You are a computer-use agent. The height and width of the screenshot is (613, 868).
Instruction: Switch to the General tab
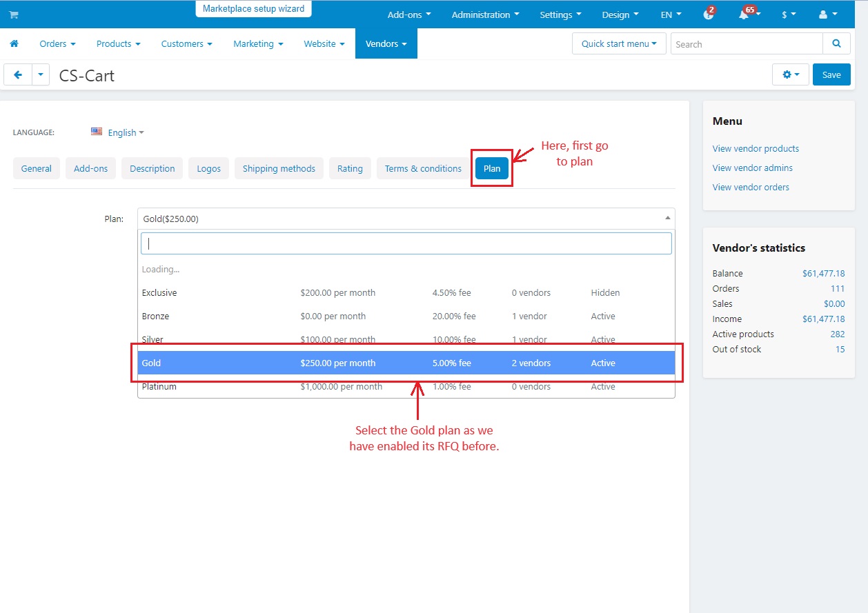pos(37,168)
